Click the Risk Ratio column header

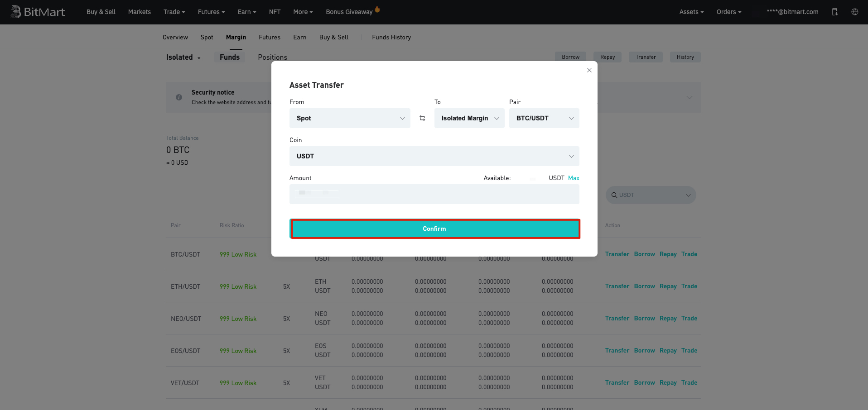(x=231, y=225)
